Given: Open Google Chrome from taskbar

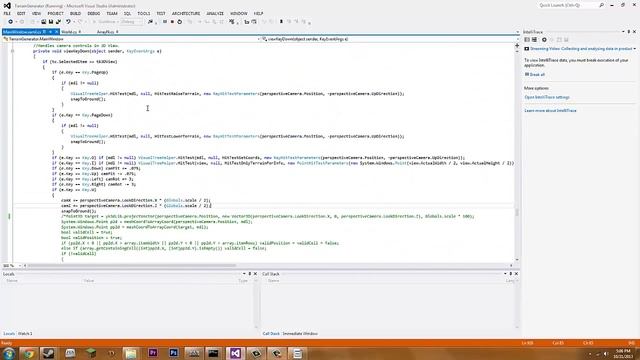Looking at the screenshot, I should [x=29, y=353].
